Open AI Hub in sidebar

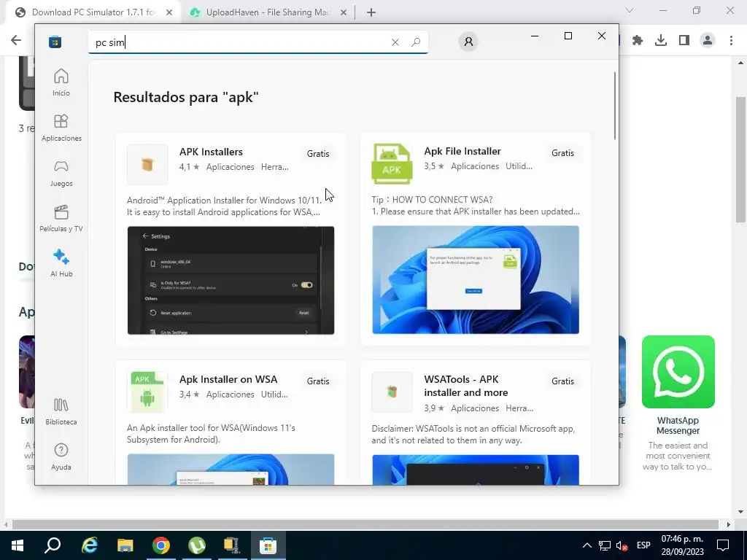61,263
